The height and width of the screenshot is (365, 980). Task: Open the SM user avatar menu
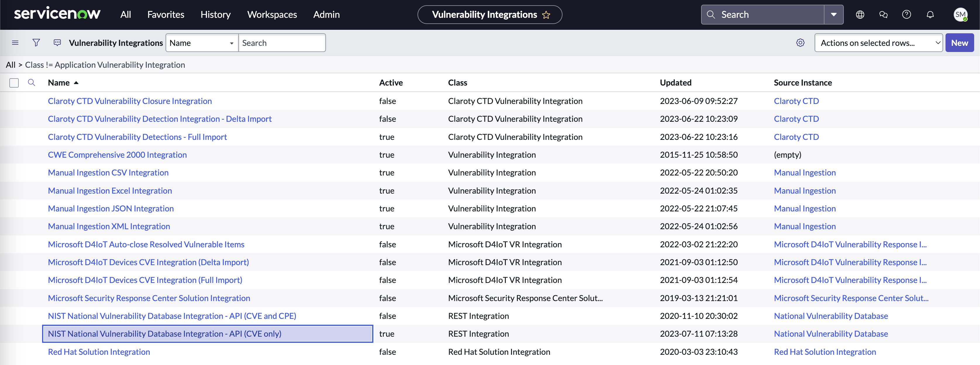click(x=960, y=14)
